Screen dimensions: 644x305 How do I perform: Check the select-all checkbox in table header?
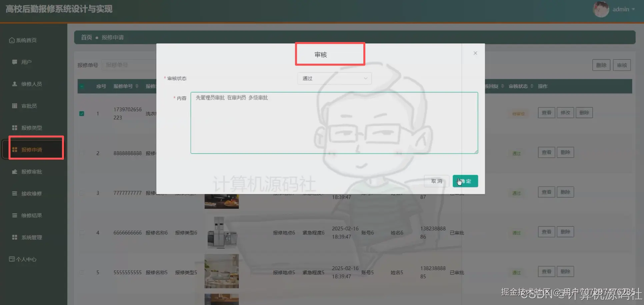[x=82, y=86]
